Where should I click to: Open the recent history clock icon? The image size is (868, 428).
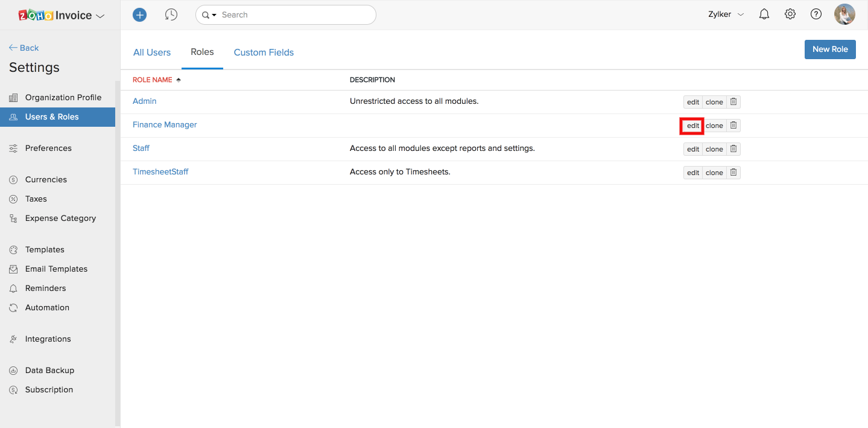click(x=171, y=14)
